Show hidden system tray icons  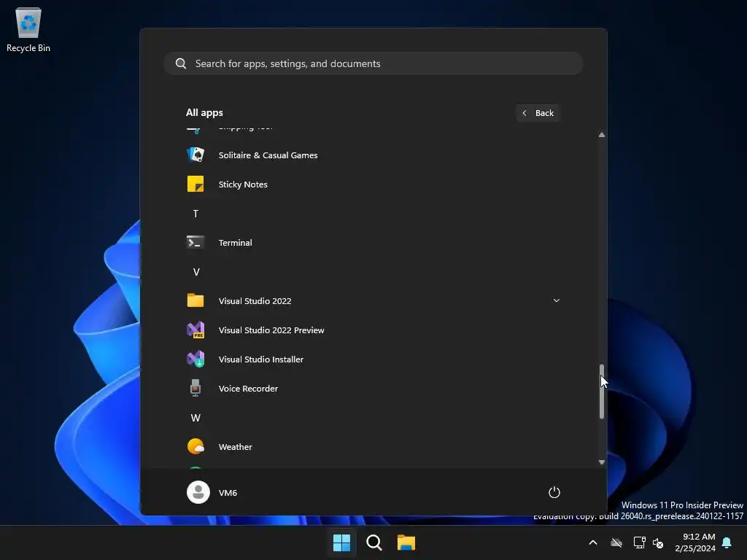[x=593, y=542]
